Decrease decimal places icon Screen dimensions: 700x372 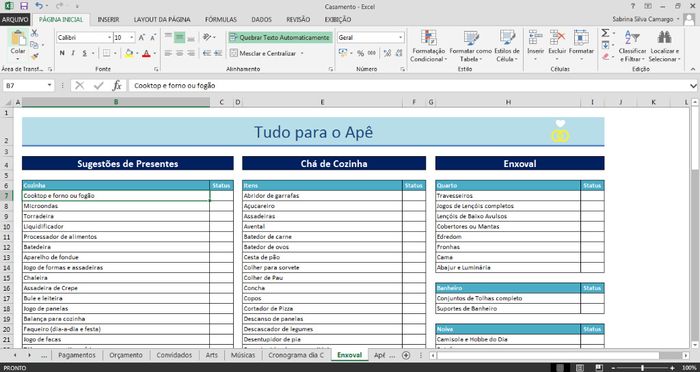[x=399, y=53]
